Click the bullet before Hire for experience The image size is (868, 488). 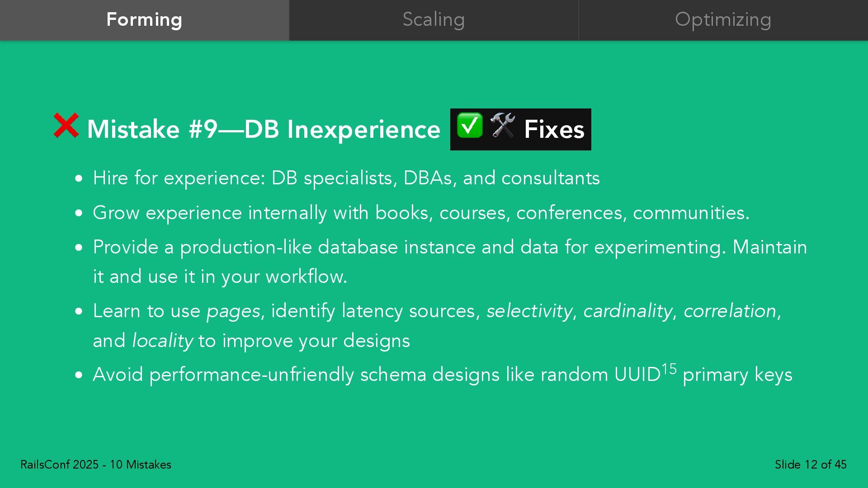point(79,178)
